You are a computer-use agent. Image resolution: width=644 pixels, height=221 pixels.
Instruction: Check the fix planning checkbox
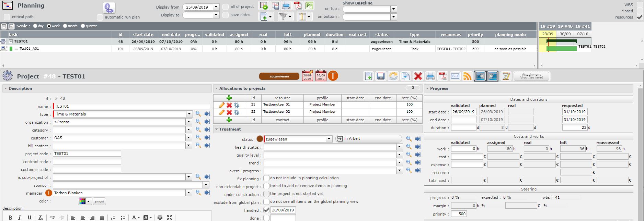(x=266, y=178)
